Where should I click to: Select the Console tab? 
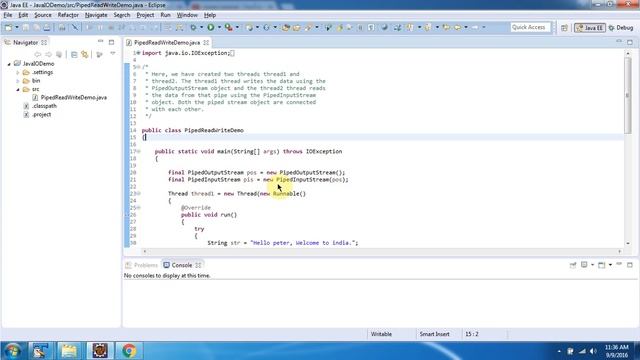(x=182, y=265)
